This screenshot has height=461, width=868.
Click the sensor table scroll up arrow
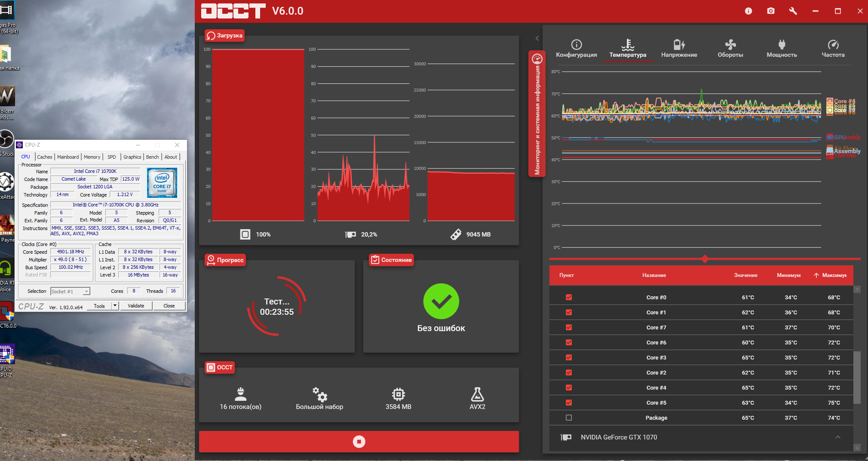coord(857,289)
